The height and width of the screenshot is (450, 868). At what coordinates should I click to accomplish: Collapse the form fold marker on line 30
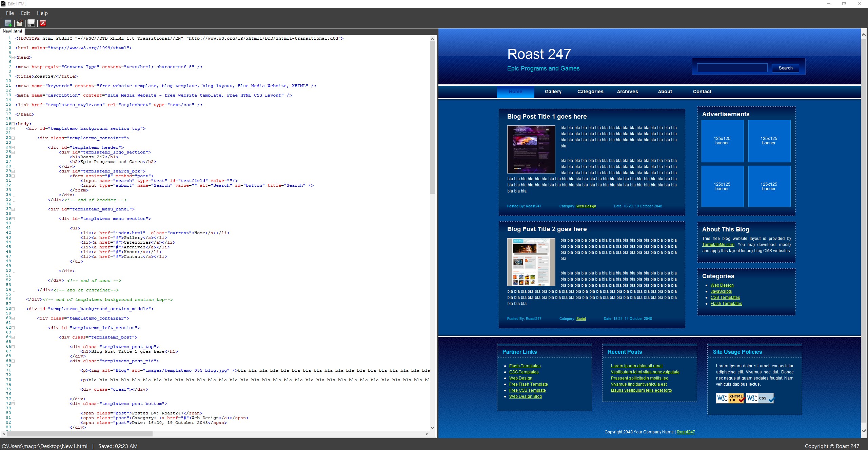click(13, 176)
